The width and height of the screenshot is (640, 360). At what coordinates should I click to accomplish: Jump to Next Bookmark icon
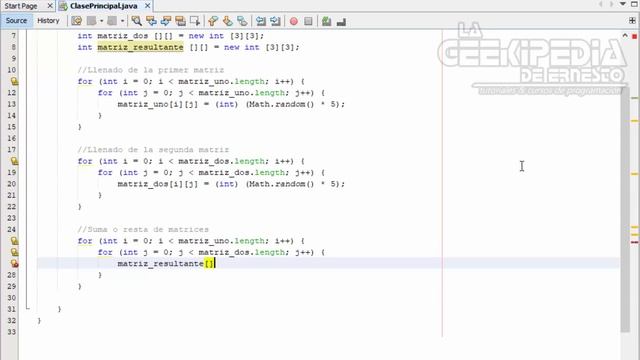tap(228, 21)
